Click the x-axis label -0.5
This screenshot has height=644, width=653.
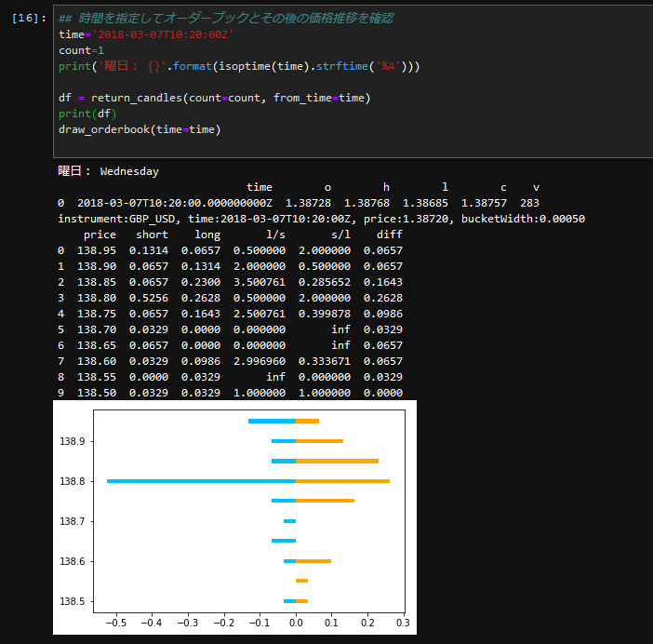(x=115, y=623)
